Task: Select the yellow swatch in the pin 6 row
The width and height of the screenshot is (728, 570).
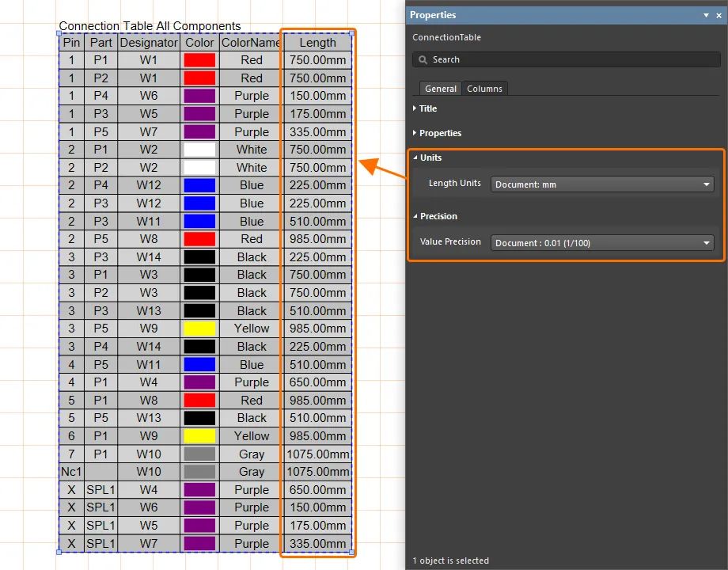Action: (x=199, y=436)
